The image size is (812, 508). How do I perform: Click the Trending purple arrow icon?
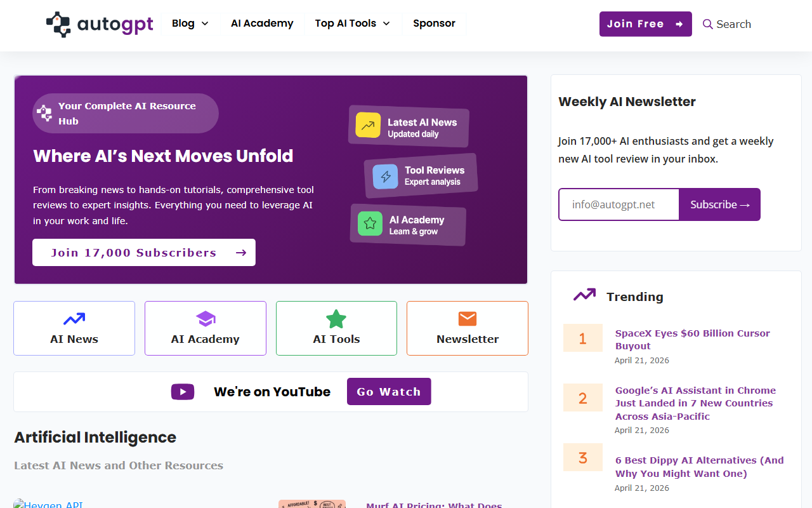(584, 295)
